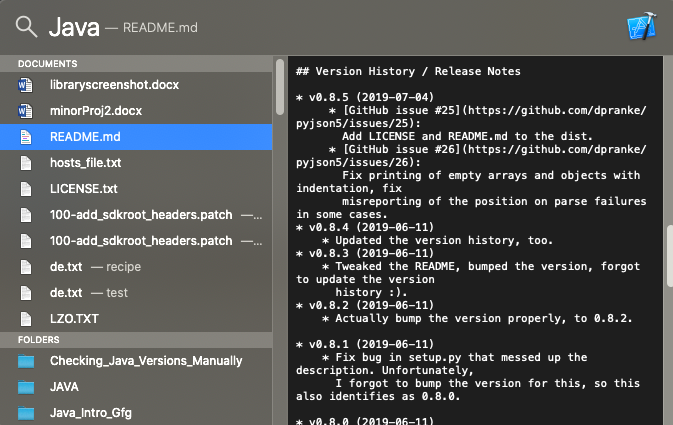Open minorProj2.docx result

(136, 111)
